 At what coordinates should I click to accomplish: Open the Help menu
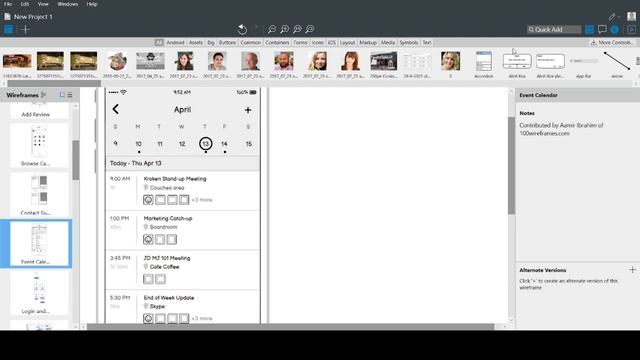[92, 4]
